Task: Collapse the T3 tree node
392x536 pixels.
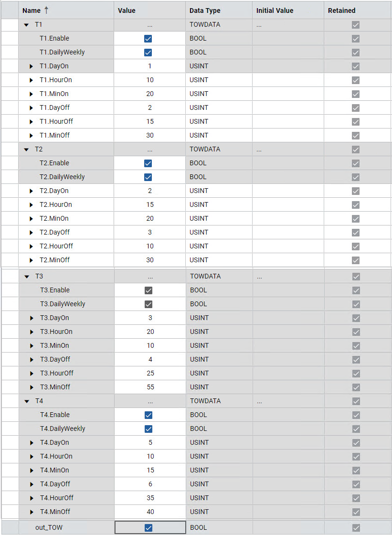Action: click(27, 277)
